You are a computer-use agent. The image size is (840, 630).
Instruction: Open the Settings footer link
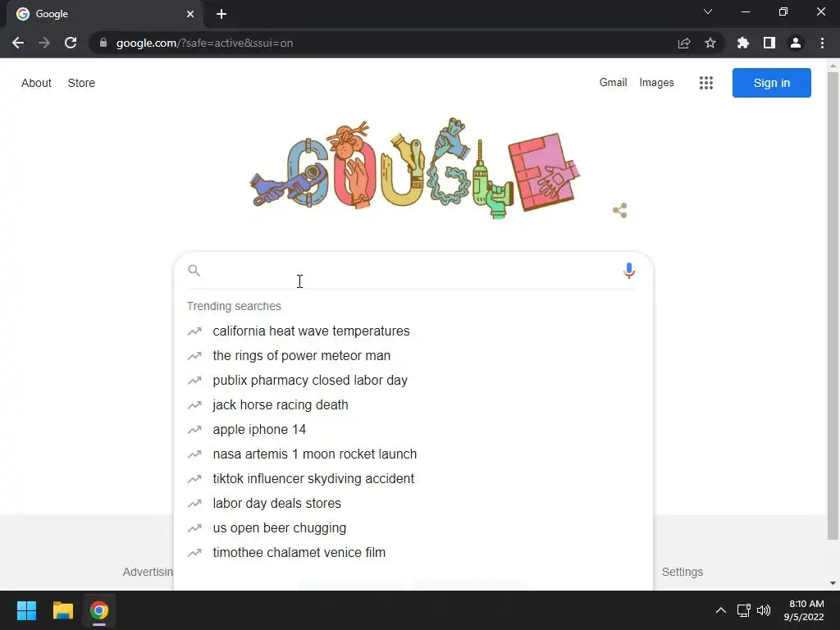682,572
